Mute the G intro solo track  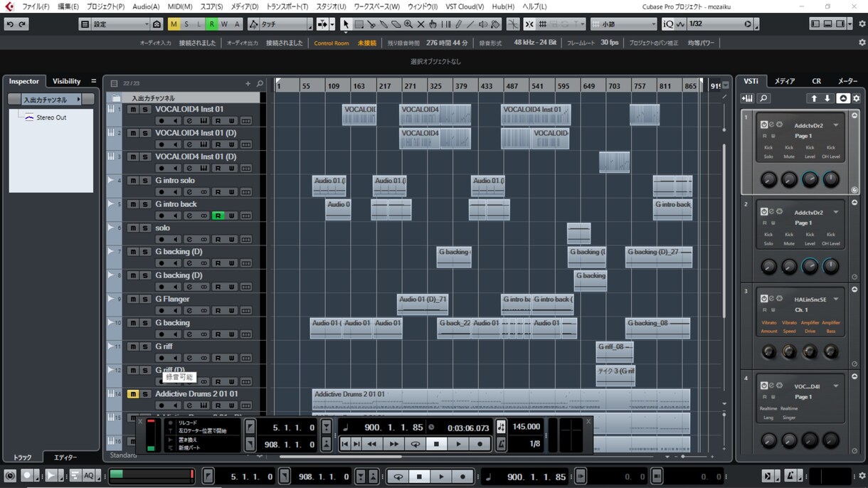[x=133, y=181]
